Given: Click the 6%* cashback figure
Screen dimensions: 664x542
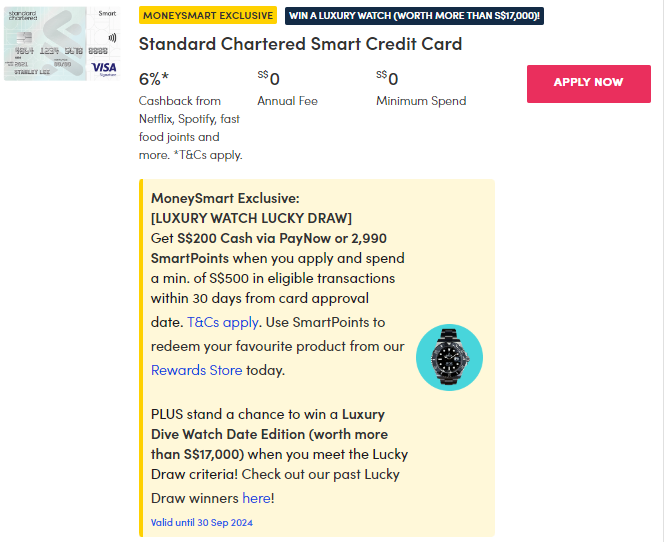Looking at the screenshot, I should (154, 79).
